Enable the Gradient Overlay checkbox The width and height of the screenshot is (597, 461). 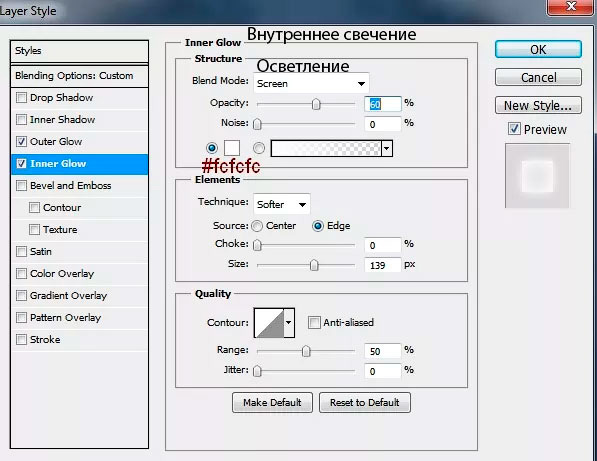click(x=21, y=296)
